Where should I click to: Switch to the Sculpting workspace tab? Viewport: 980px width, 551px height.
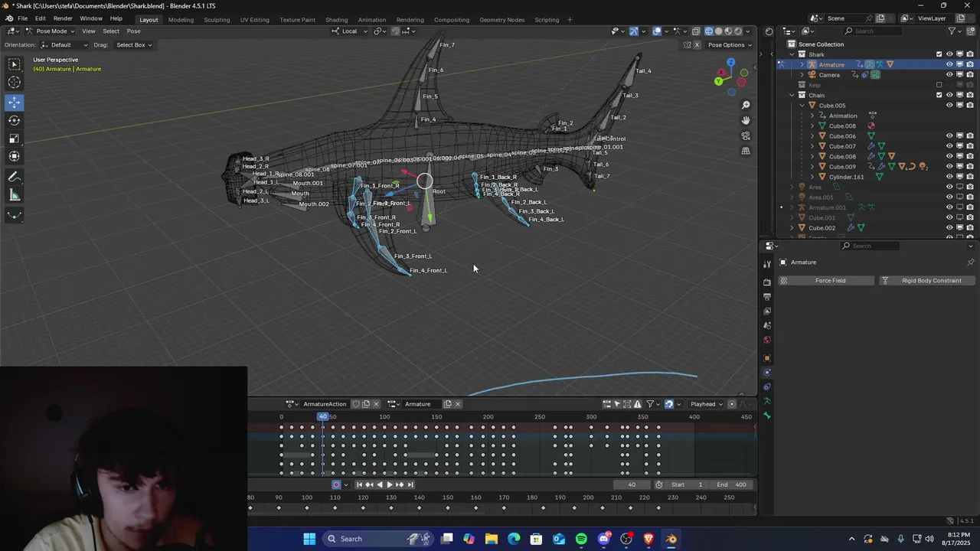217,19
